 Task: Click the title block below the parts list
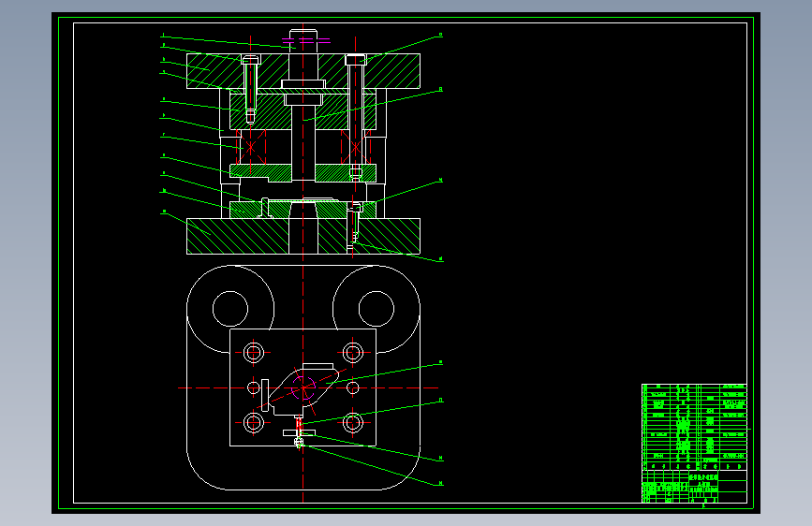point(694,486)
